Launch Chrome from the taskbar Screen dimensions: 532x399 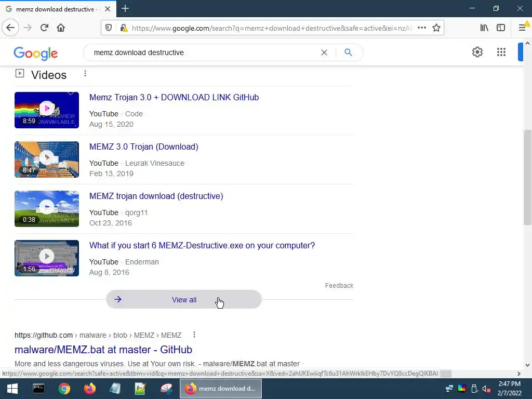[64, 389]
